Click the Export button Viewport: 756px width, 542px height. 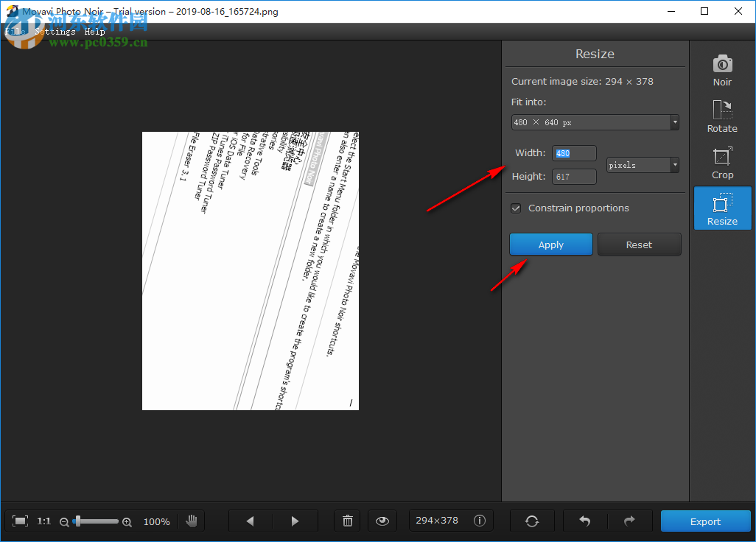coord(704,521)
